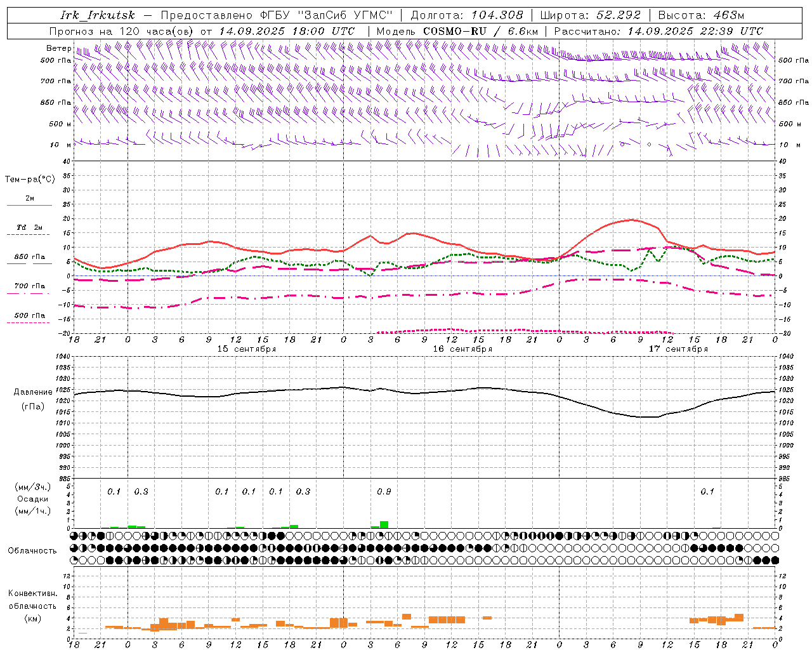
Task: Click the Ветер panel label
Action: pos(59,48)
